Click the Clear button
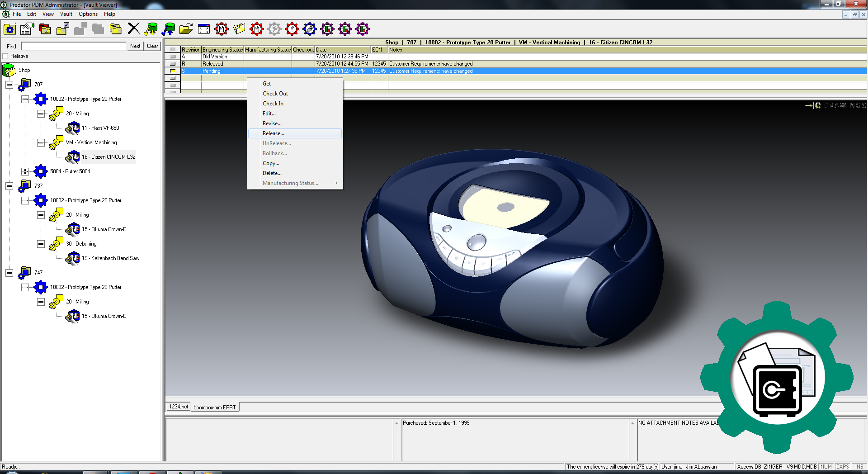868x474 pixels. coord(152,46)
